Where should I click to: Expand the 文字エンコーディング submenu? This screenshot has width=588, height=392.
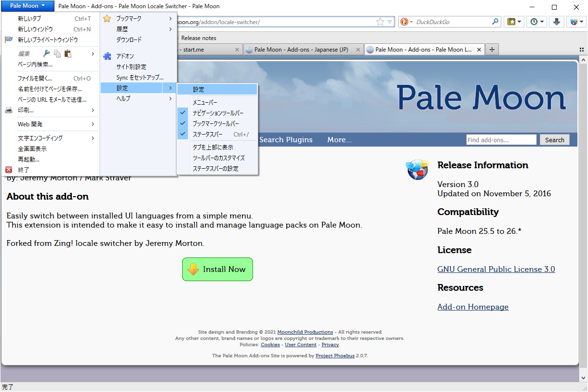tap(50, 138)
